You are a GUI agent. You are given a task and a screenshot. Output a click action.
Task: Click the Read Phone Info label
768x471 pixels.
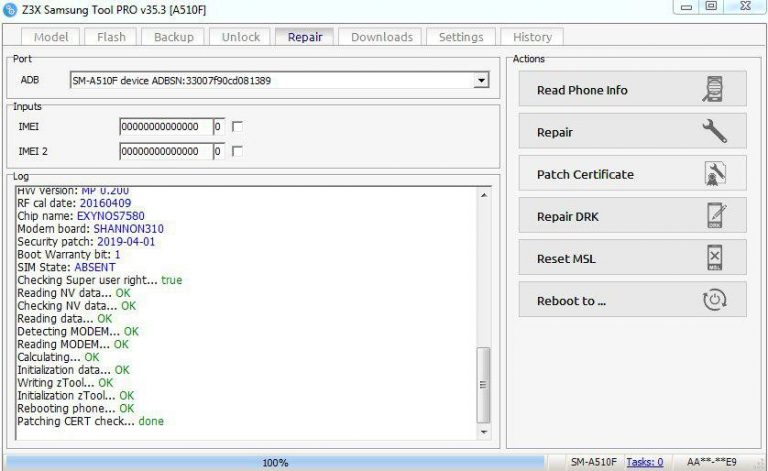click(x=582, y=90)
